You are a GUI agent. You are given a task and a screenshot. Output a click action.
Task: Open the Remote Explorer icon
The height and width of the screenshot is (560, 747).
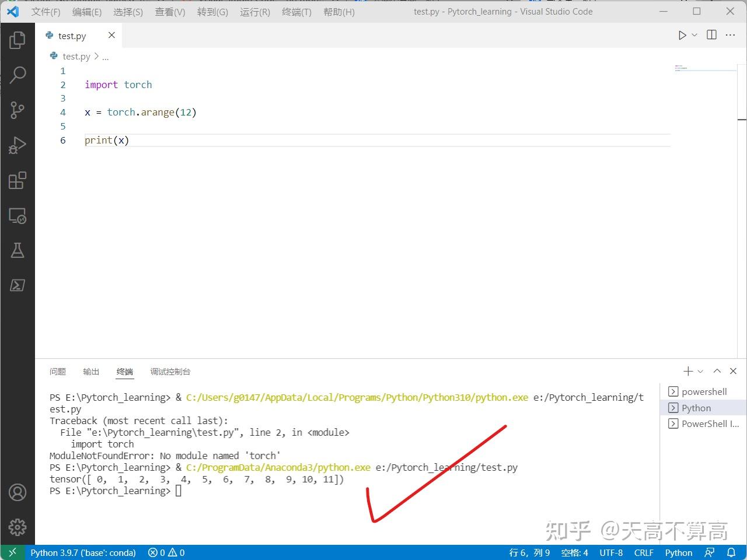[18, 215]
